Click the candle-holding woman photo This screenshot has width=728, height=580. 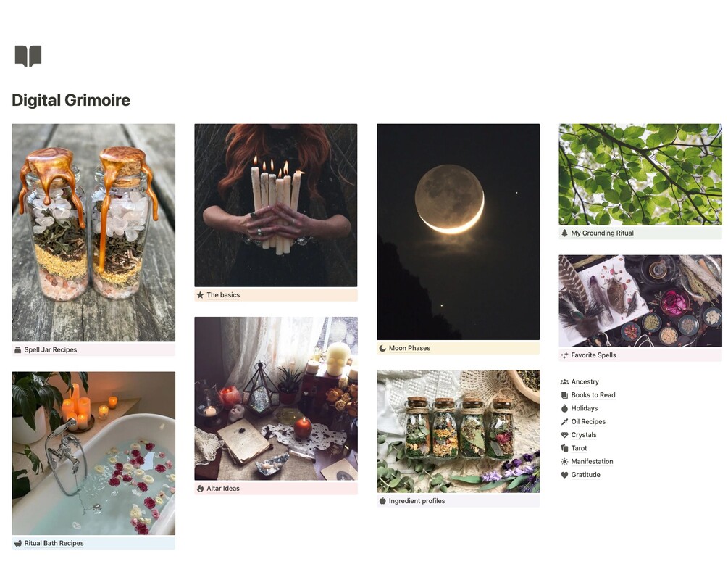coord(276,205)
